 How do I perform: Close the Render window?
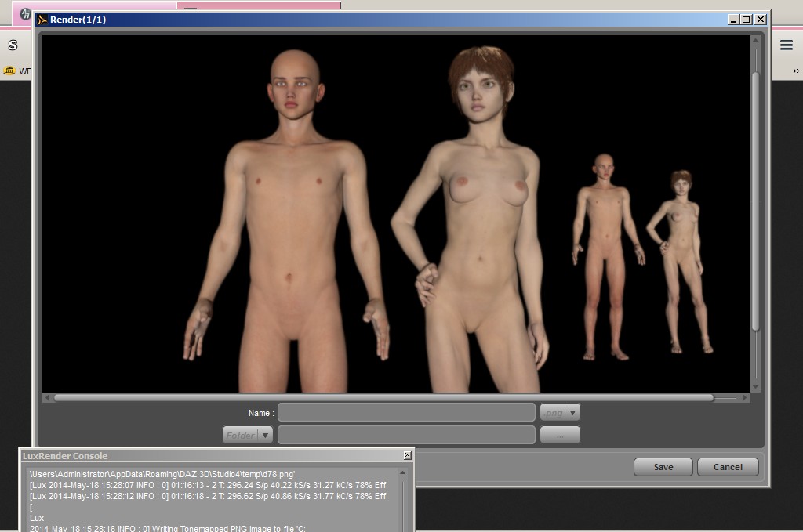[761, 20]
